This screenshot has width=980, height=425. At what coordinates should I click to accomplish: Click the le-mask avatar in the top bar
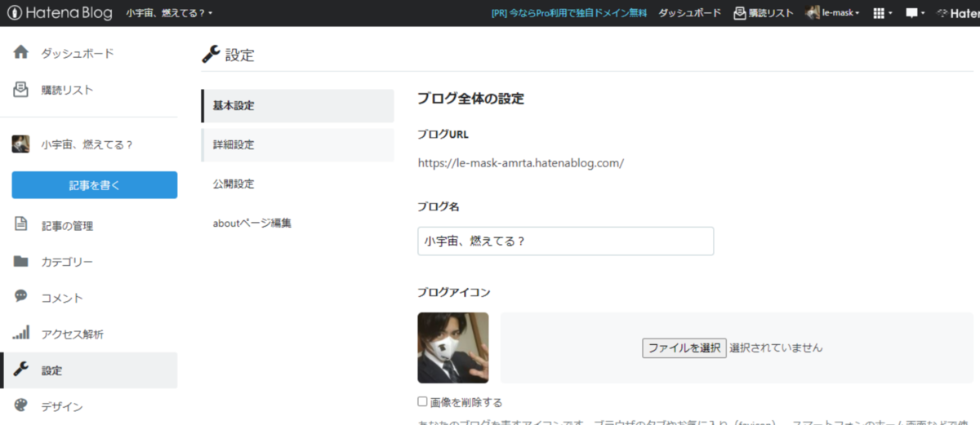[813, 13]
